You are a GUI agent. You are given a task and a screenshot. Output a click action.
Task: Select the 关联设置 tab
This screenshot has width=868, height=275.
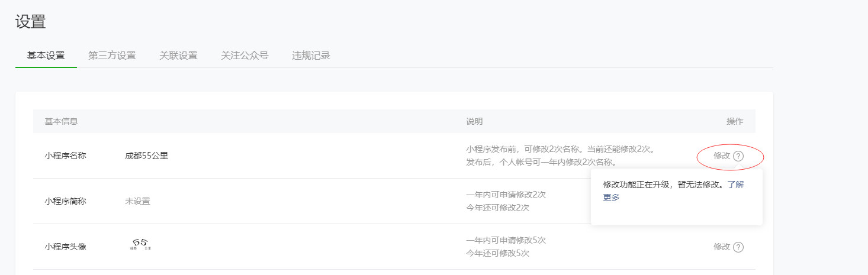[178, 56]
